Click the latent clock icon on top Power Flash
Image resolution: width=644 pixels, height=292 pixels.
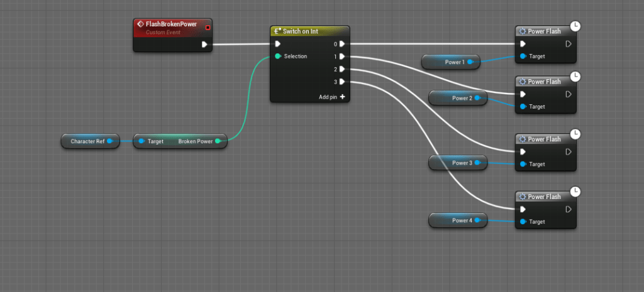click(x=575, y=26)
